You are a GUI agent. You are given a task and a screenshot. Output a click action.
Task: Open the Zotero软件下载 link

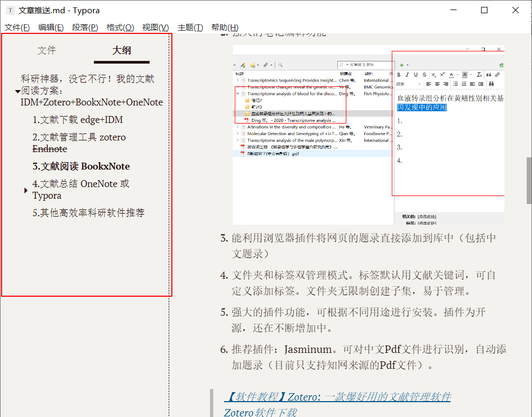(x=260, y=412)
